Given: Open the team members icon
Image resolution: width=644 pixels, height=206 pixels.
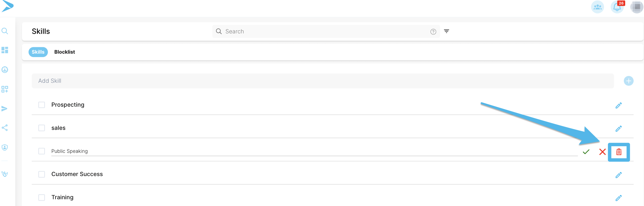Looking at the screenshot, I should point(597,7).
